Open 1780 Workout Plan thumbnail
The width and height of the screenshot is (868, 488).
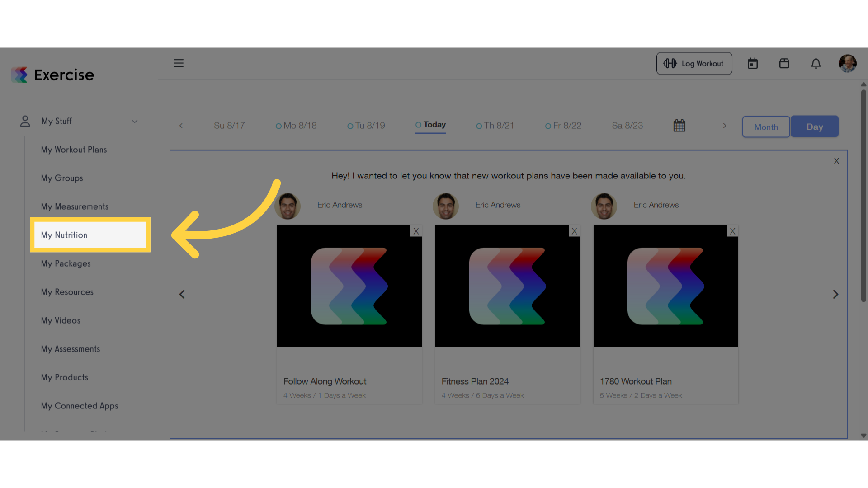click(x=666, y=286)
